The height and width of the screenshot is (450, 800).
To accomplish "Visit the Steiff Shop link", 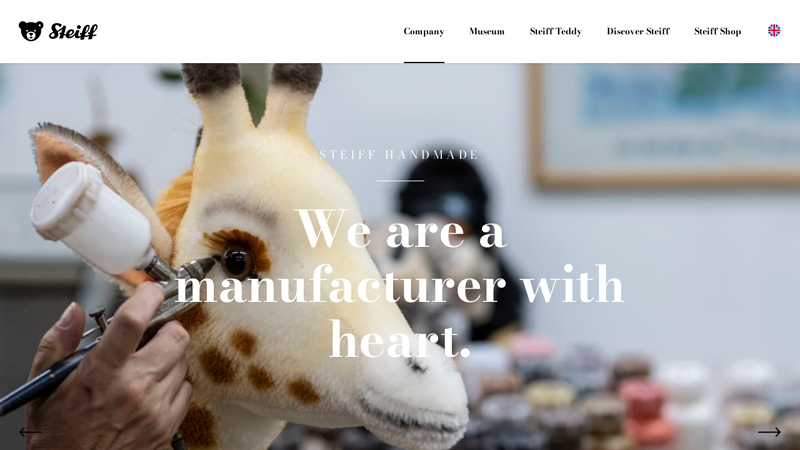I will coord(717,31).
